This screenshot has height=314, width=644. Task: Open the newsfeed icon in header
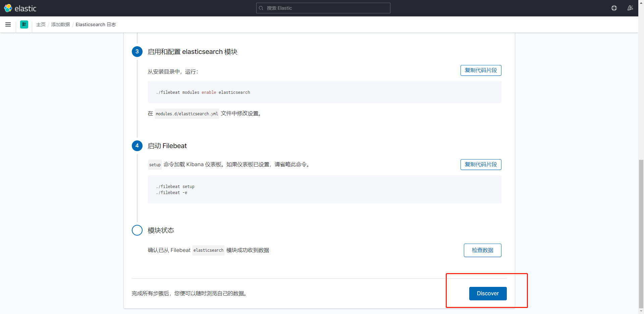coord(630,8)
